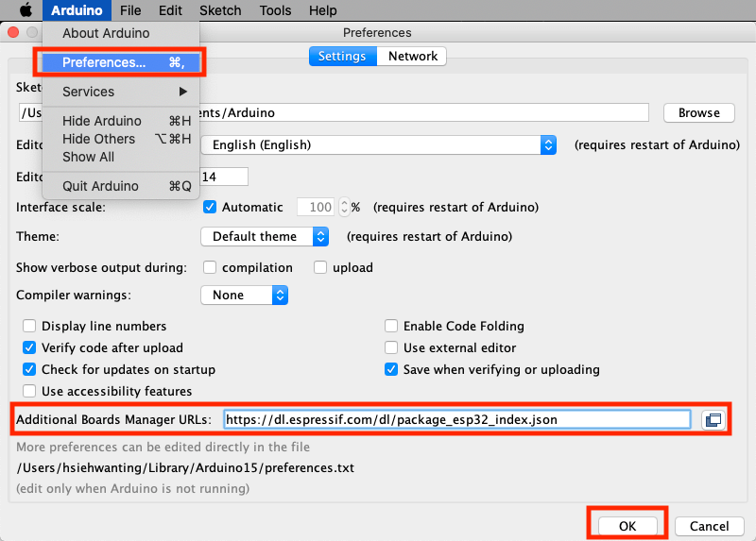Screen dimensions: 756x541
Task: Enable Display line numbers checkbox
Action: [29, 326]
